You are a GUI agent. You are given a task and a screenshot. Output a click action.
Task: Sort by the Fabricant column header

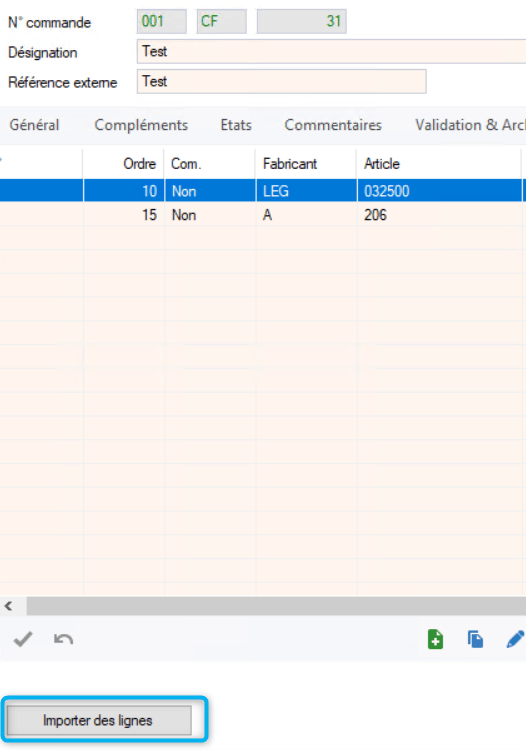point(306,164)
